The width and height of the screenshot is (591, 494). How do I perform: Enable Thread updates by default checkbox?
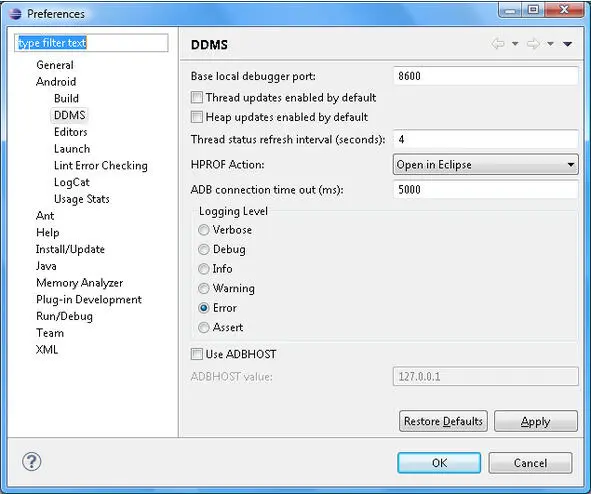click(x=196, y=97)
